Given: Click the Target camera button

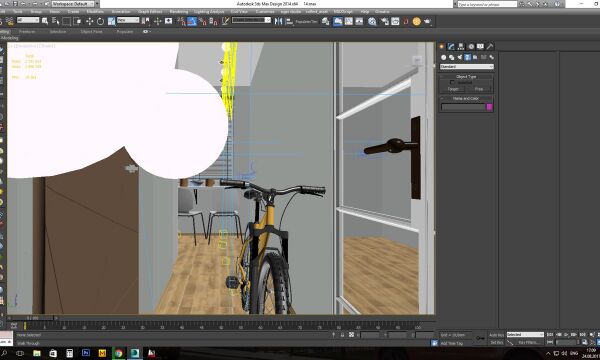Looking at the screenshot, I should point(453,89).
